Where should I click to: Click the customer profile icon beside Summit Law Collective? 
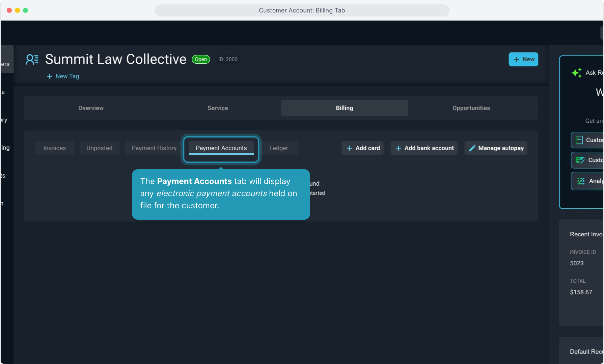(32, 60)
